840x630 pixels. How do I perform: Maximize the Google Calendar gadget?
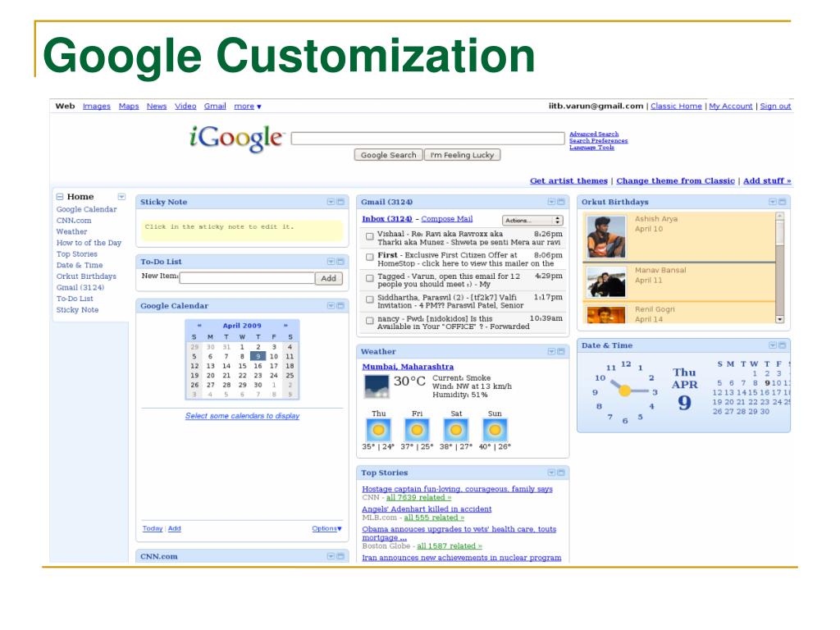(x=340, y=305)
